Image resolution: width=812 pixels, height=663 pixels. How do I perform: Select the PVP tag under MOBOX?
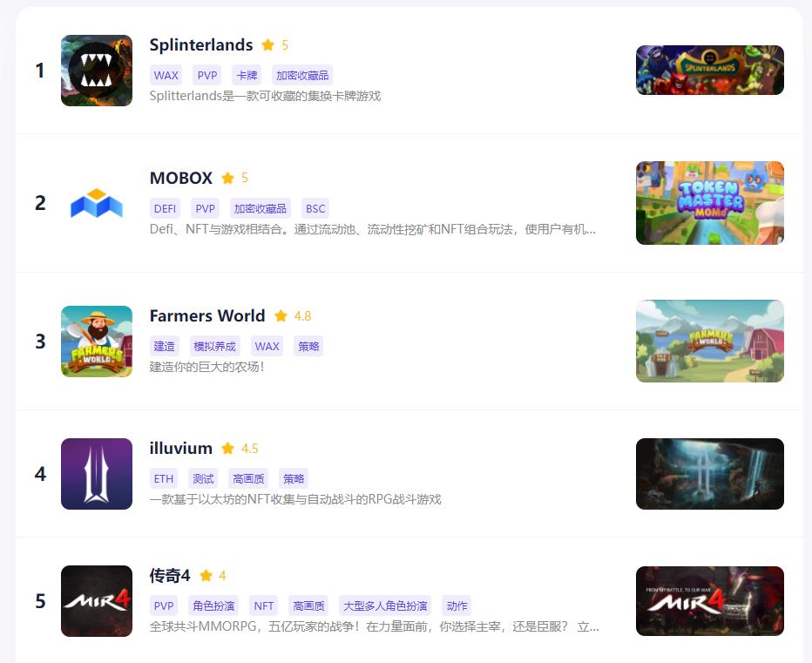pos(205,209)
